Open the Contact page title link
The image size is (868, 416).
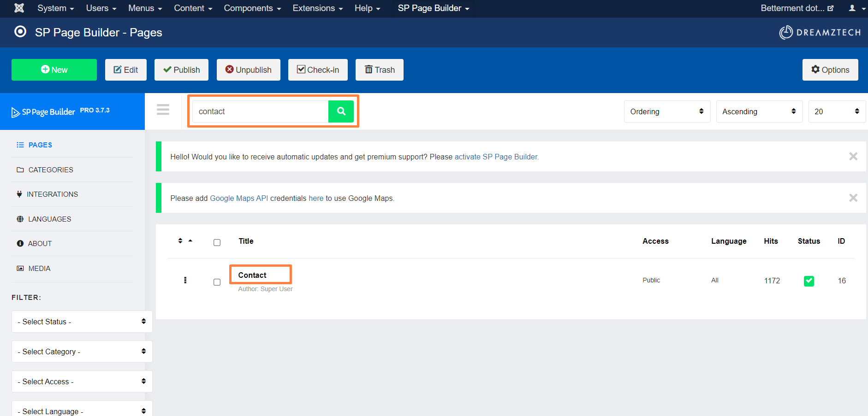coord(252,275)
